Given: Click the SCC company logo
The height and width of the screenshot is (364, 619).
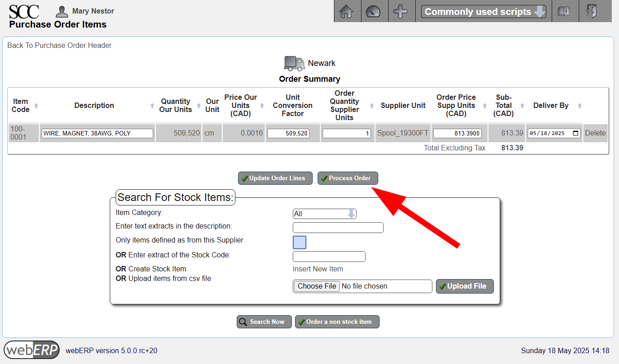Looking at the screenshot, I should [24, 11].
